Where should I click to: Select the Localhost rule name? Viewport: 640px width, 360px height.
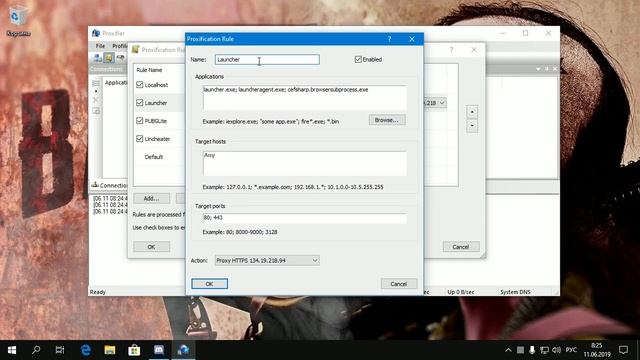156,85
